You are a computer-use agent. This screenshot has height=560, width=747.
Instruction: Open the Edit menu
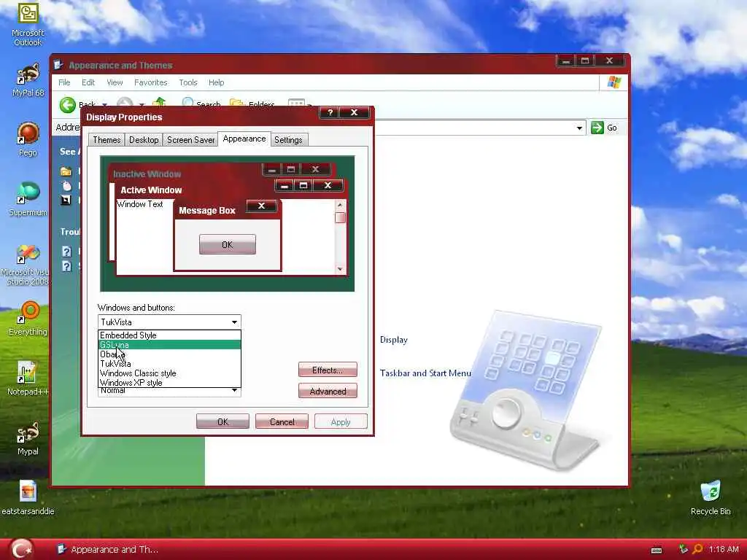click(x=88, y=82)
